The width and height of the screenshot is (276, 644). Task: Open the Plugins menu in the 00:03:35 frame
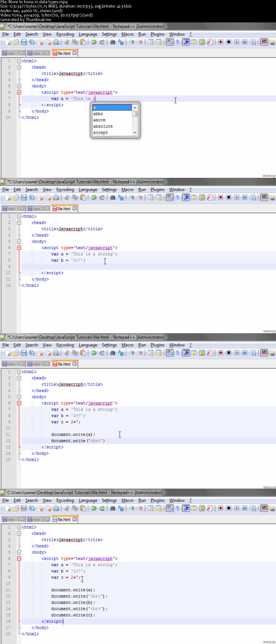(157, 500)
